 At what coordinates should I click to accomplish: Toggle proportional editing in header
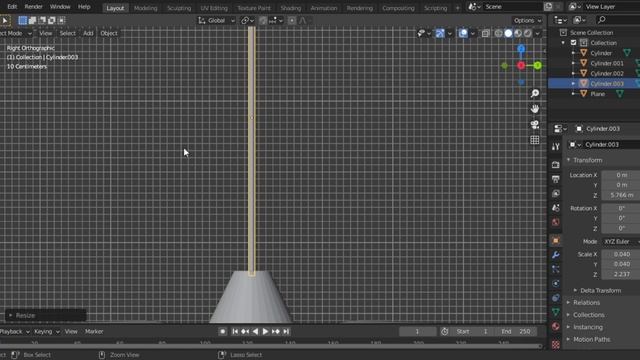[x=292, y=20]
